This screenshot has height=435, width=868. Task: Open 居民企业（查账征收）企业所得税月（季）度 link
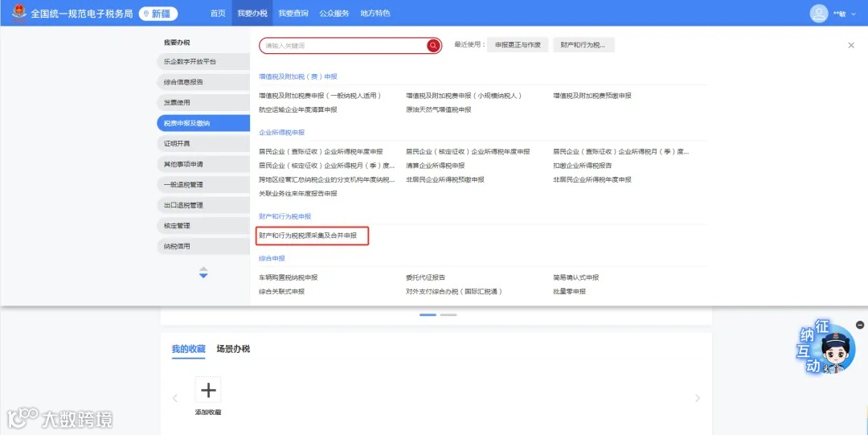click(621, 151)
